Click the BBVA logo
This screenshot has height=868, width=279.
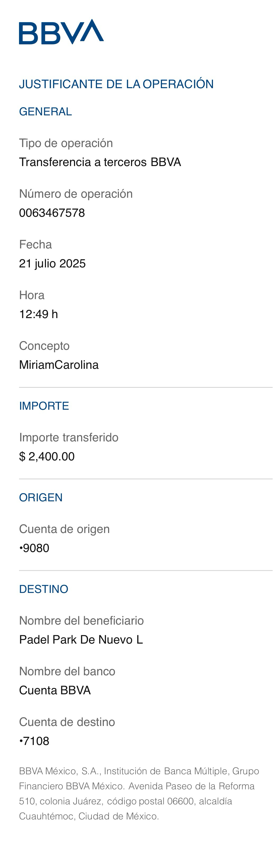[61, 32]
